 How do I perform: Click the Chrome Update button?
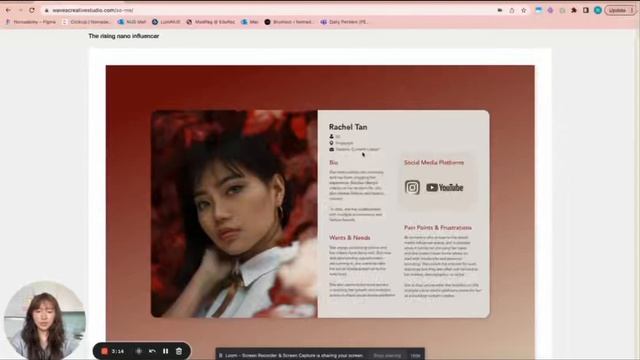[620, 10]
